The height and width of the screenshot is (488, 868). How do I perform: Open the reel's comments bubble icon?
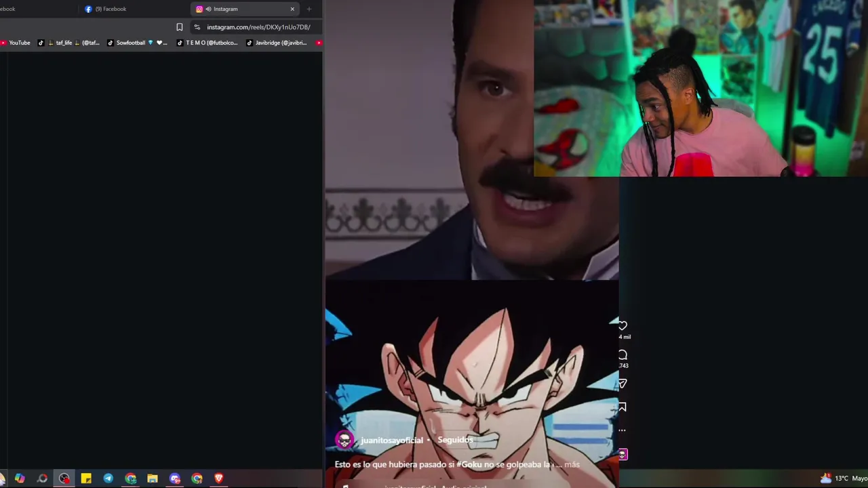(x=623, y=355)
